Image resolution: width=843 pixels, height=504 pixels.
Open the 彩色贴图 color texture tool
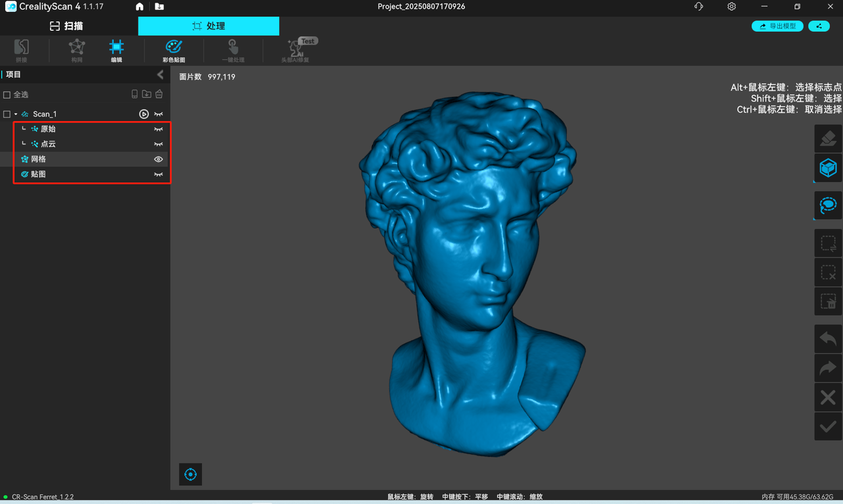(x=174, y=51)
